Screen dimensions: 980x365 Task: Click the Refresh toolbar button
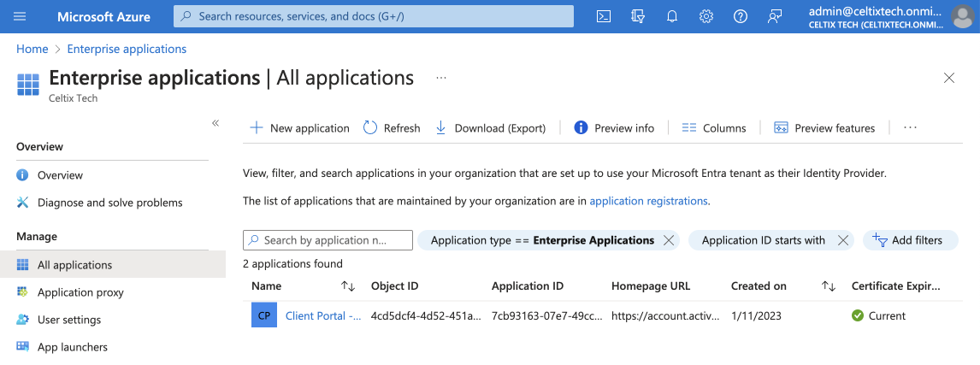[x=392, y=128]
